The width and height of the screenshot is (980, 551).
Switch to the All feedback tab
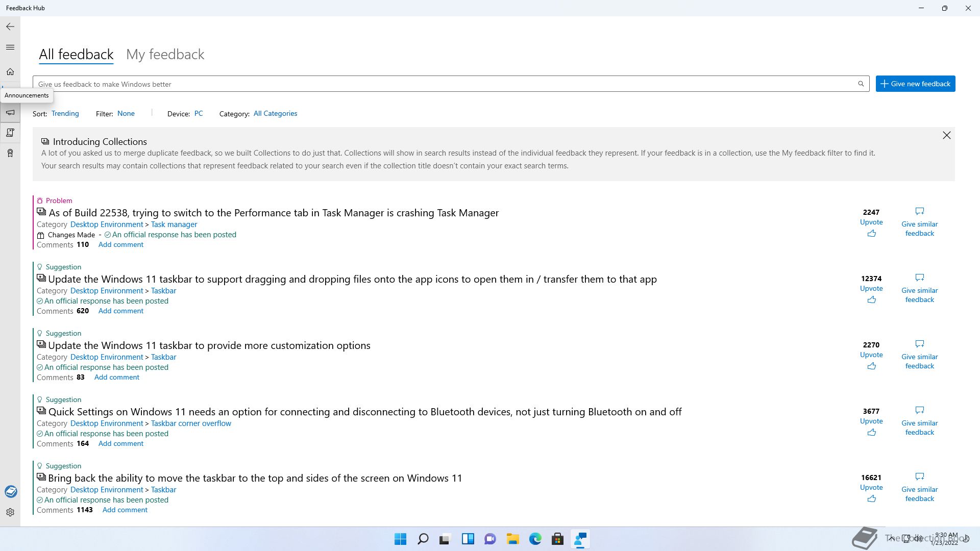pyautogui.click(x=76, y=55)
